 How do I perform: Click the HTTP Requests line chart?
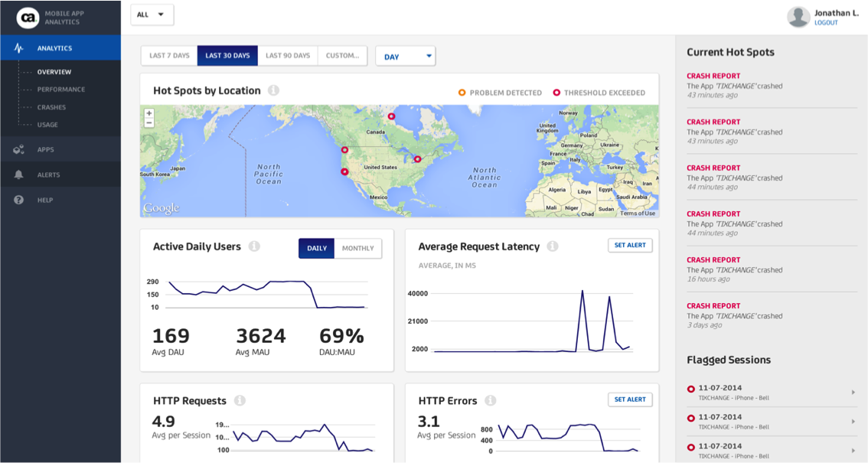pos(303,438)
